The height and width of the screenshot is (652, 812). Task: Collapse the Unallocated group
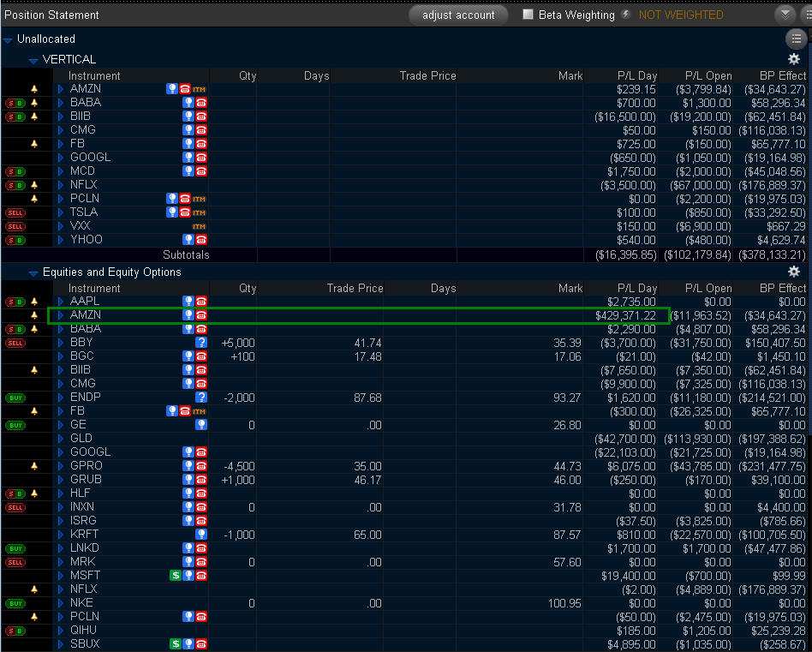point(8,39)
